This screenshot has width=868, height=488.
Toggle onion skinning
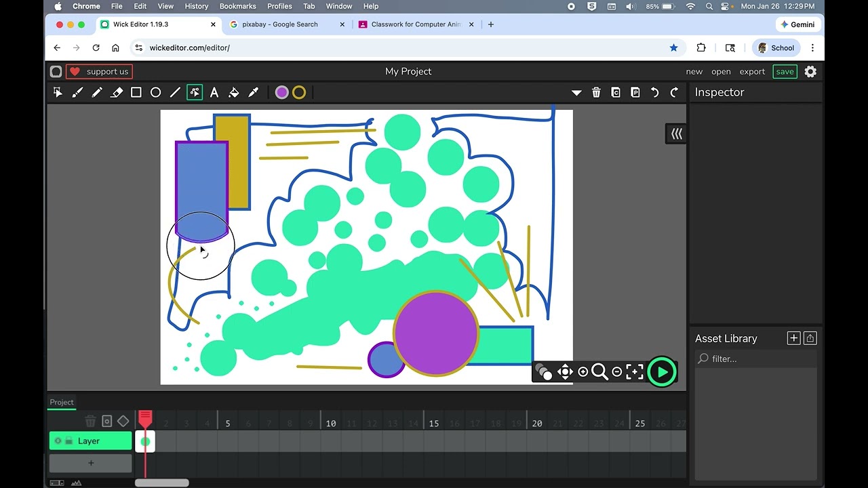(543, 371)
